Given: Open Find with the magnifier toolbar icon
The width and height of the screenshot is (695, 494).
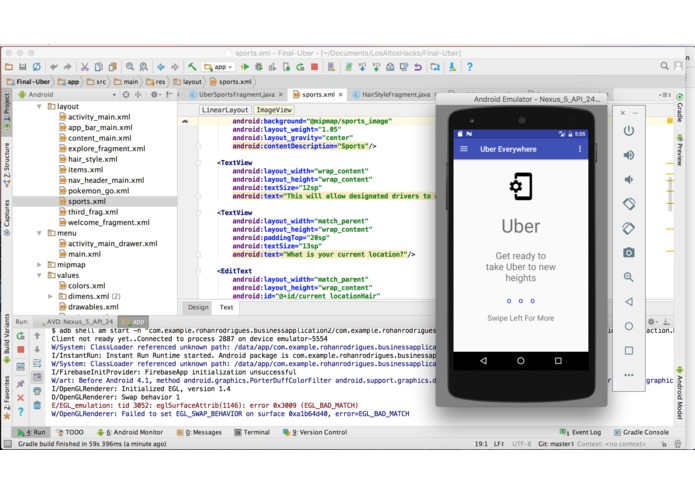Looking at the screenshot, I should coord(129,66).
